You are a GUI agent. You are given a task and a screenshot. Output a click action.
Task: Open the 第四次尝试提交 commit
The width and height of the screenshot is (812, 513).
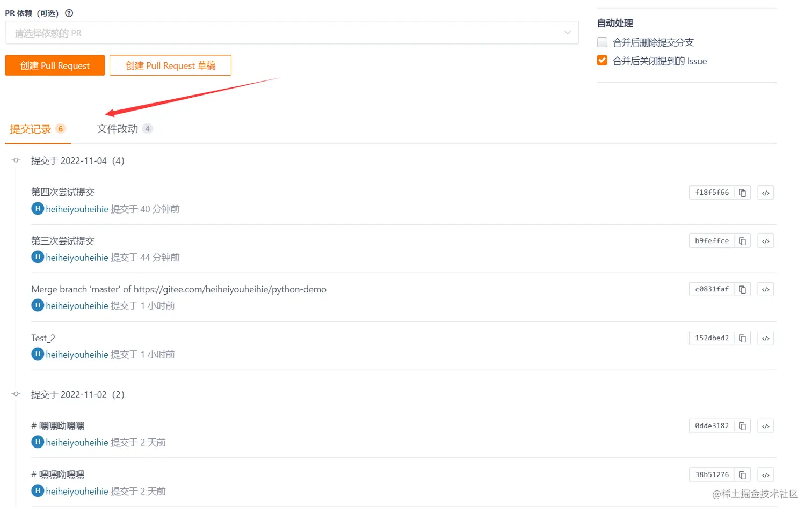pos(63,192)
